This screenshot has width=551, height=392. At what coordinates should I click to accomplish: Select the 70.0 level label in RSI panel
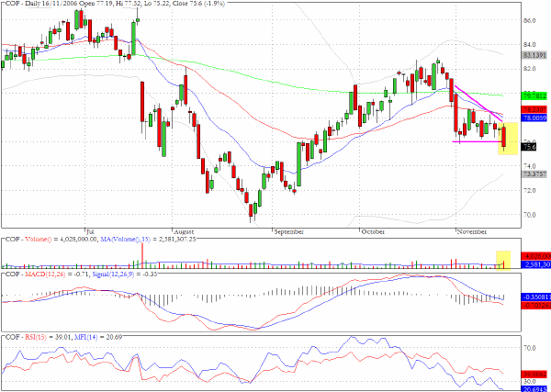[x=530, y=348]
